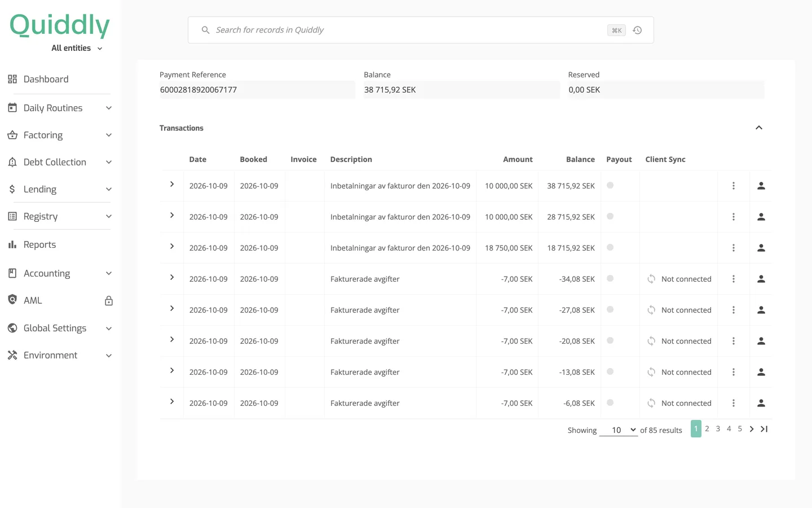
Task: Click the Reserved 0,00 SEK field
Action: [x=666, y=90]
